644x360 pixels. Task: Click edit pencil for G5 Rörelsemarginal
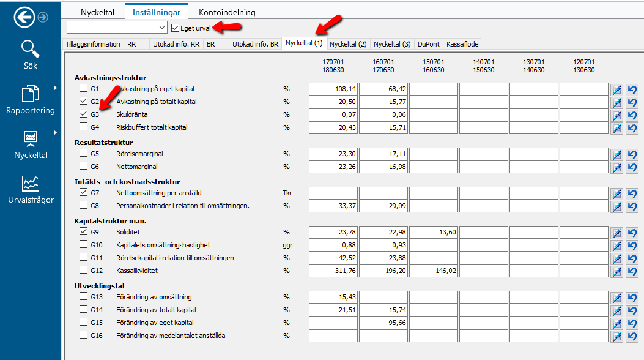pyautogui.click(x=617, y=154)
